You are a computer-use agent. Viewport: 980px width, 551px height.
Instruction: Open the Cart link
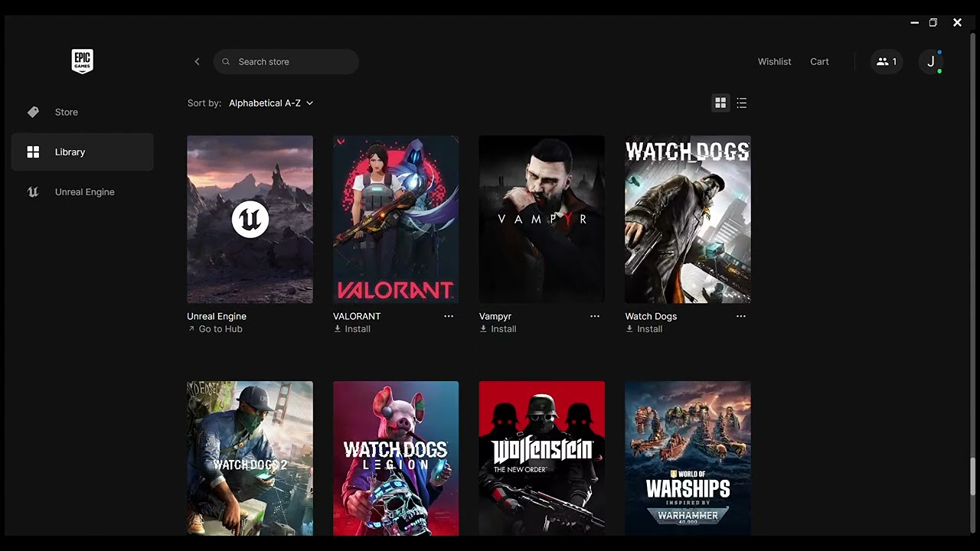tap(819, 61)
